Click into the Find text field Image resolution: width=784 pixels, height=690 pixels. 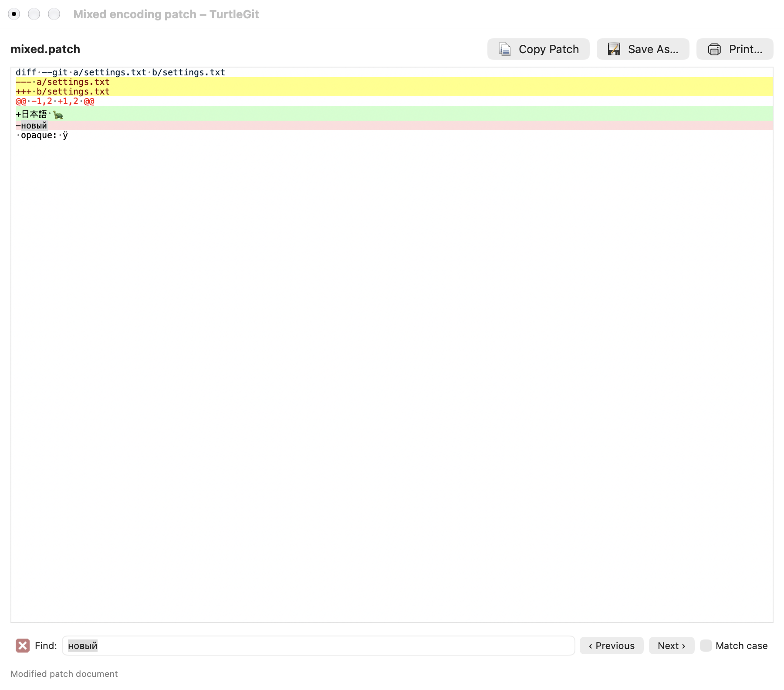[318, 646]
